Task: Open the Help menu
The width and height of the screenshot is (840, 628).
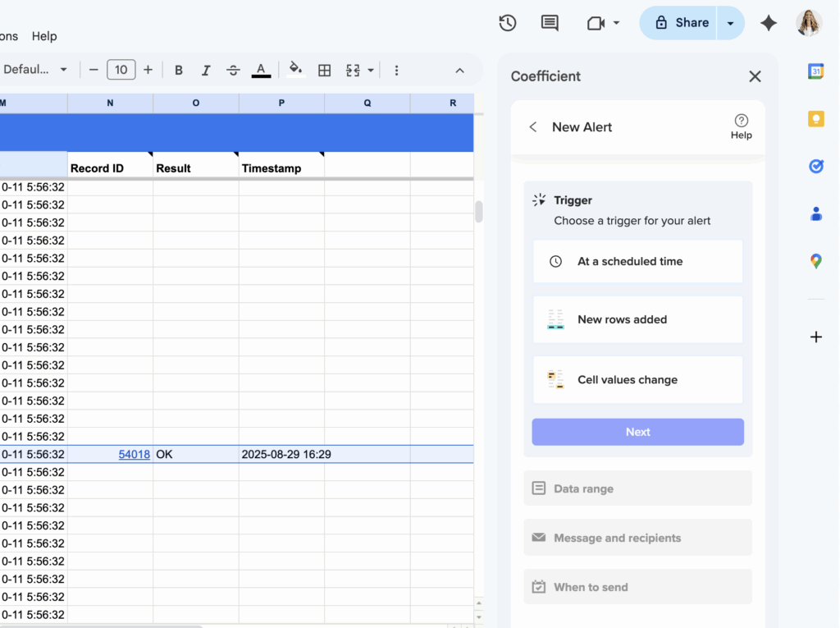Action: point(44,36)
